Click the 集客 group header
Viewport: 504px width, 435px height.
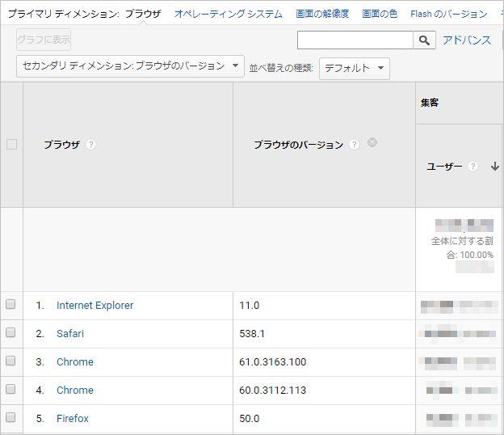[430, 103]
